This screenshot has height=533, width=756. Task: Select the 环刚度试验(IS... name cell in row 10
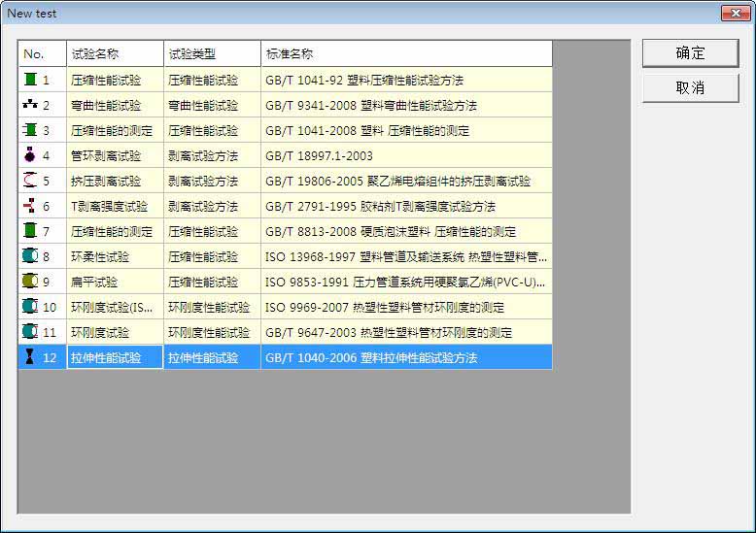(115, 308)
